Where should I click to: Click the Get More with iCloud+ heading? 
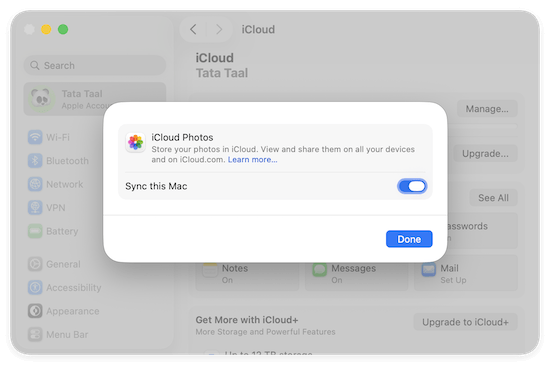pyautogui.click(x=247, y=320)
